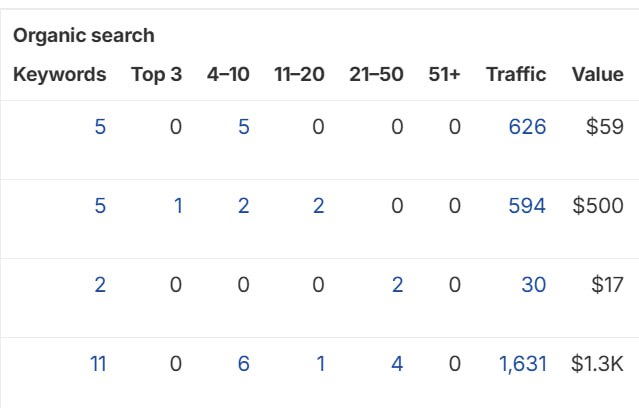Screen dimensions: 639x408
Task: Click the 594 traffic value
Action: pyautogui.click(x=526, y=206)
